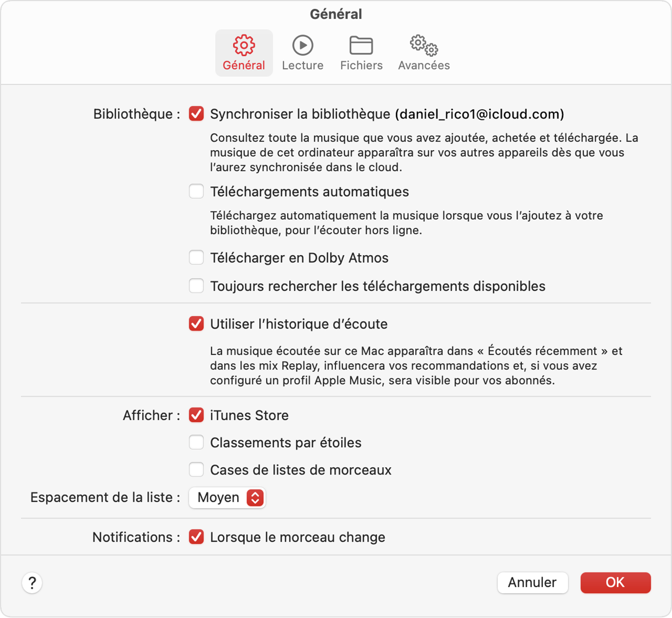Uncheck Synchroniser la bibliothèque
Image resolution: width=672 pixels, height=618 pixels.
pos(196,114)
